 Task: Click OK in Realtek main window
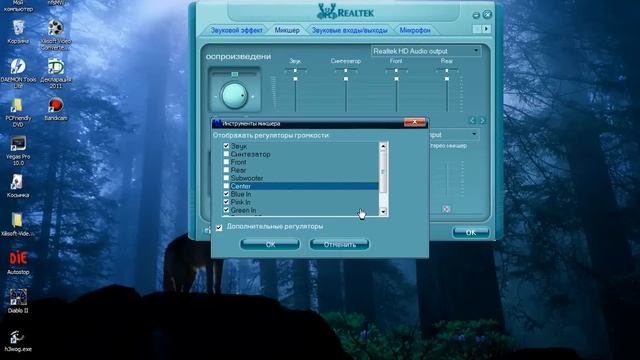[471, 232]
